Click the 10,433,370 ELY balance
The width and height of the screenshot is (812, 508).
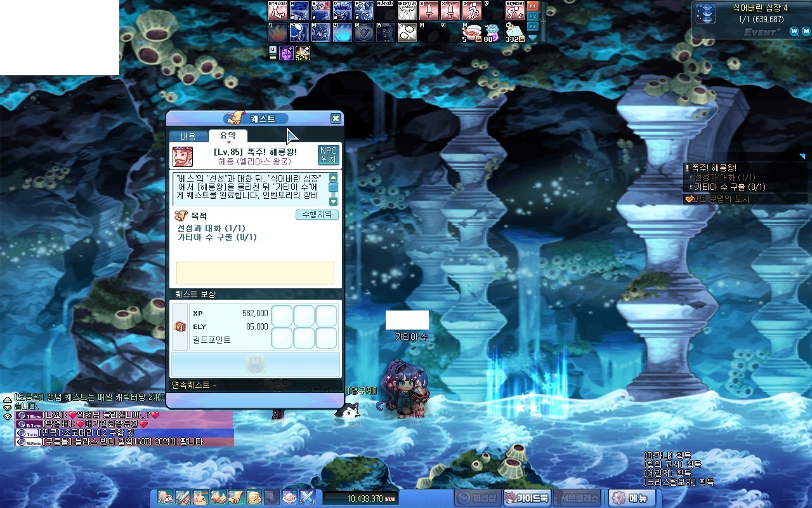[x=365, y=498]
